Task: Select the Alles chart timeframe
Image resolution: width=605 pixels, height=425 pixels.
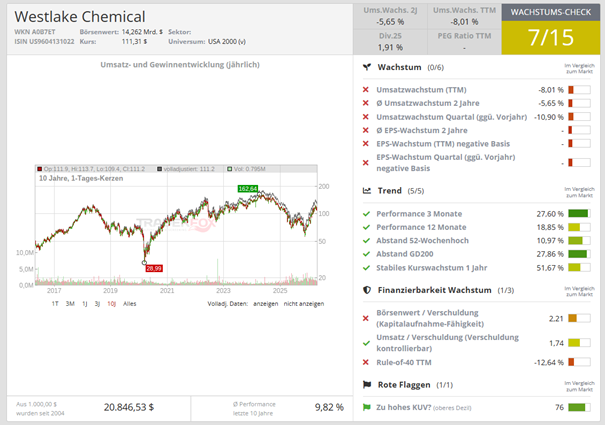Action: click(130, 304)
